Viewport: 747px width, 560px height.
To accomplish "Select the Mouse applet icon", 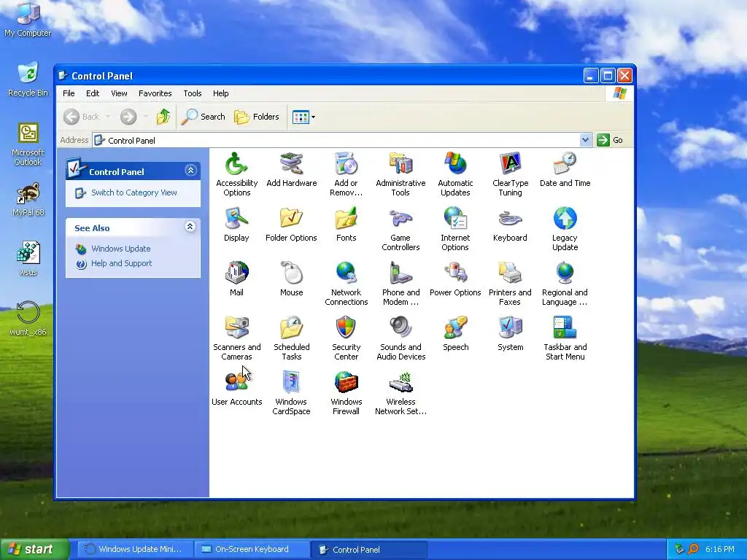I will (x=291, y=273).
